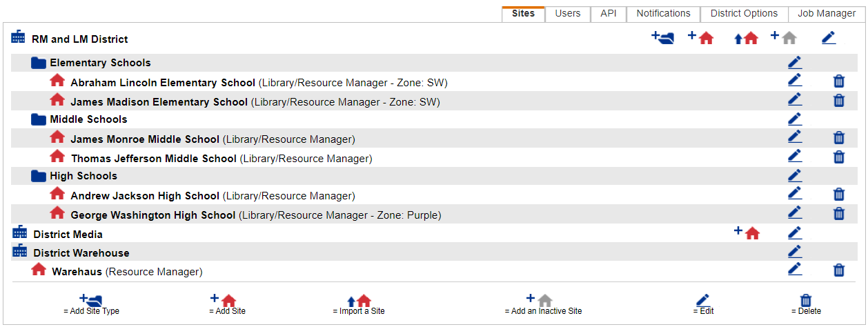Add a site to District Media
This screenshot has height=327, width=868.
[747, 233]
